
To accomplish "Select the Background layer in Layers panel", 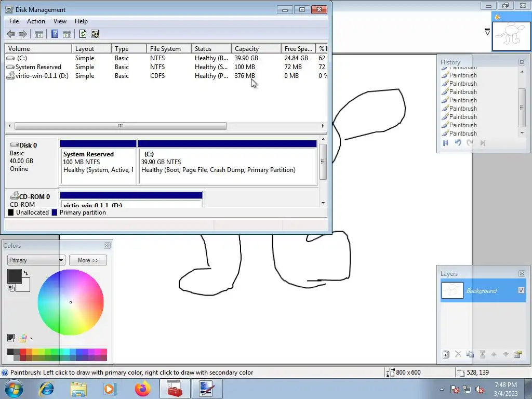I will coord(483,290).
